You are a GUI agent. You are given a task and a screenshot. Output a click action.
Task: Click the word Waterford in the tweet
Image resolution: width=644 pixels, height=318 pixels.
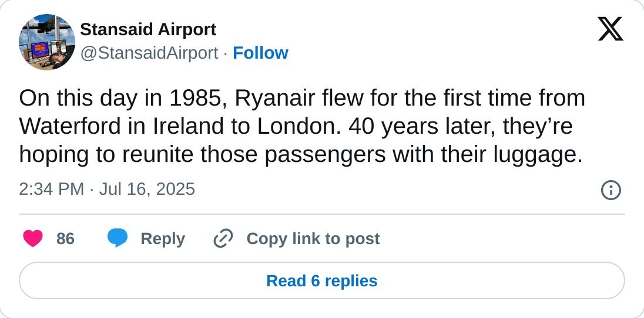click(x=66, y=127)
